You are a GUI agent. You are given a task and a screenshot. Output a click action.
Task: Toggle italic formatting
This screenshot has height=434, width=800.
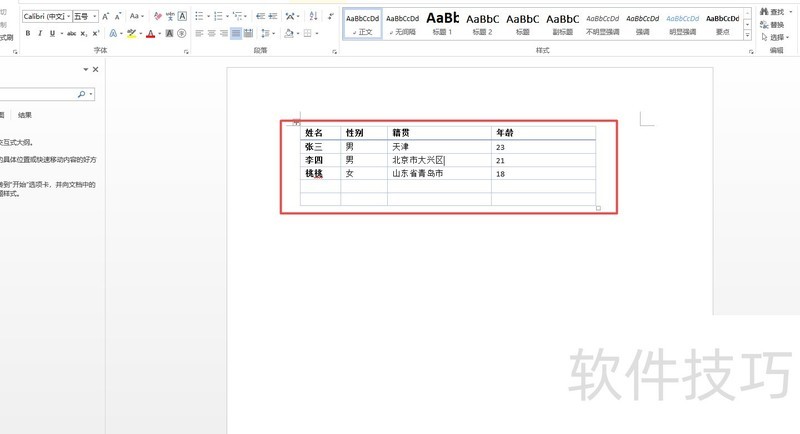(40, 33)
